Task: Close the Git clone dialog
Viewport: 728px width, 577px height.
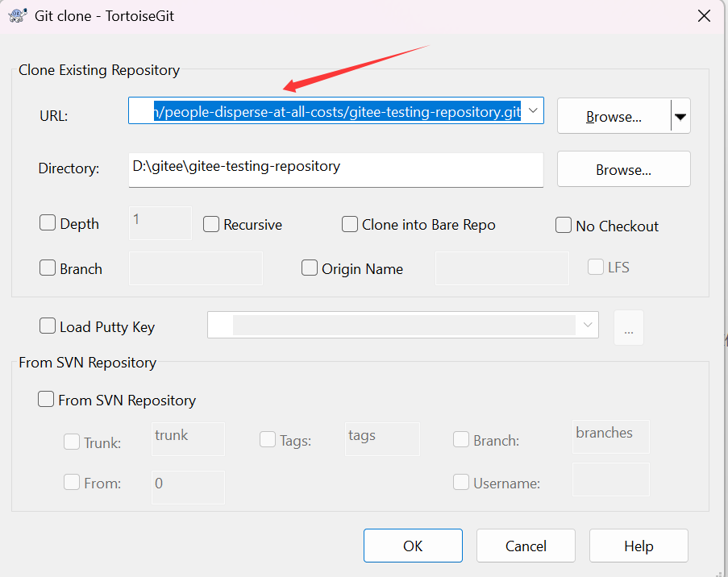Action: (x=704, y=16)
